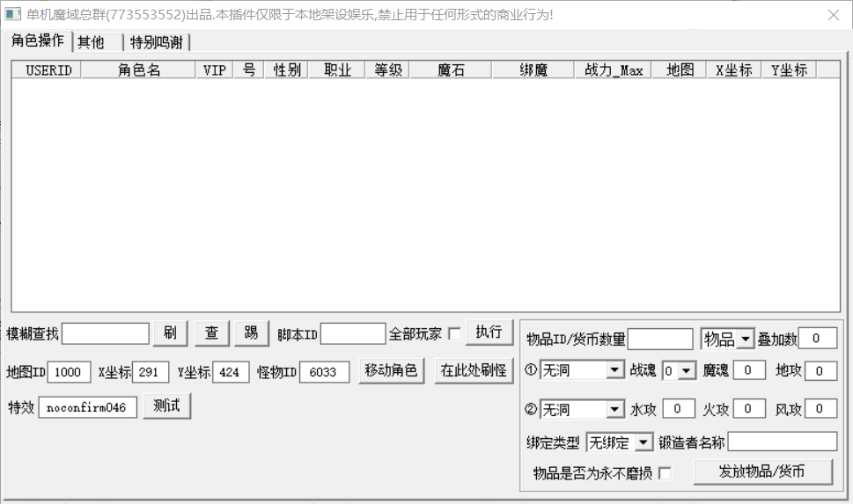The height and width of the screenshot is (504, 853).
Task: Click the 模糊查找 search input field
Action: (x=106, y=334)
